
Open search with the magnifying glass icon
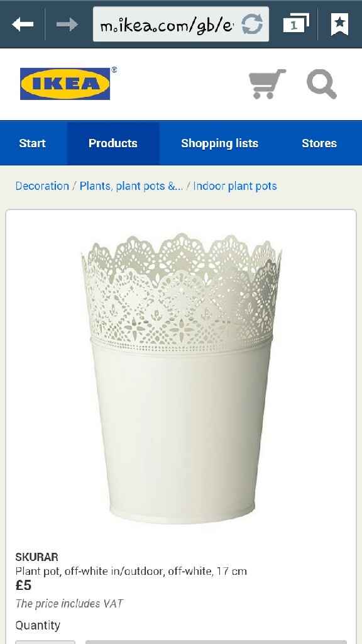(x=322, y=84)
